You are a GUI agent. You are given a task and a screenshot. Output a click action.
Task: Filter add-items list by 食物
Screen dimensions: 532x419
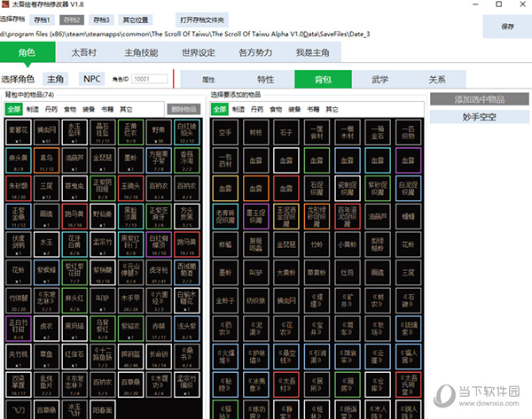click(276, 109)
